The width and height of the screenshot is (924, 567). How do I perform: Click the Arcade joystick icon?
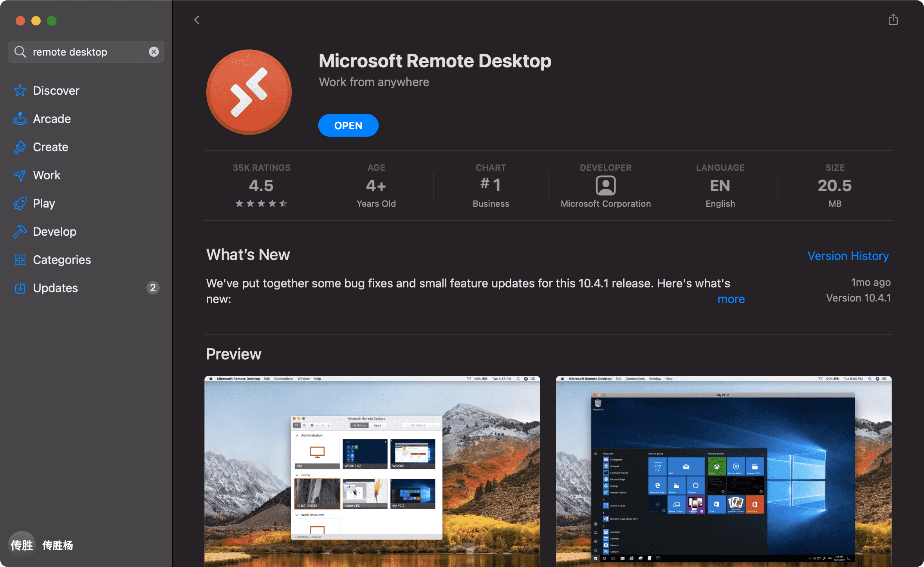(20, 119)
